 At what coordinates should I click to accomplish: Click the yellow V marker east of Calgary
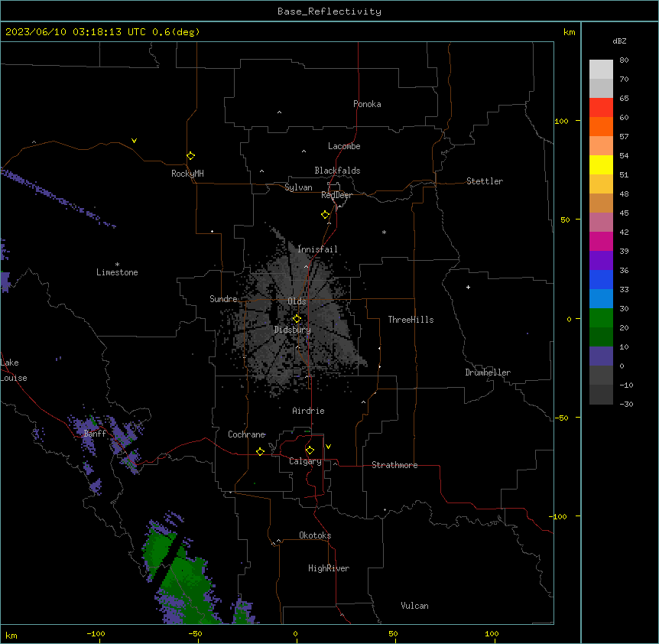click(328, 447)
